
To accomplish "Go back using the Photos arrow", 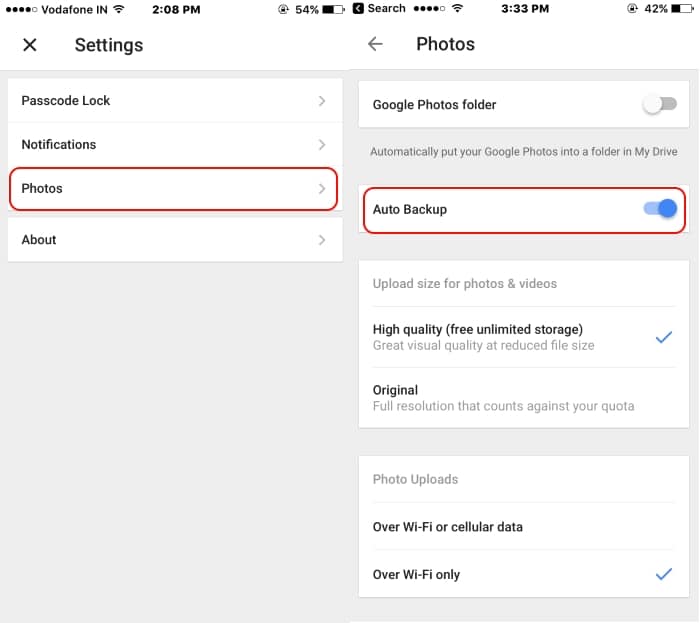I will (x=375, y=44).
